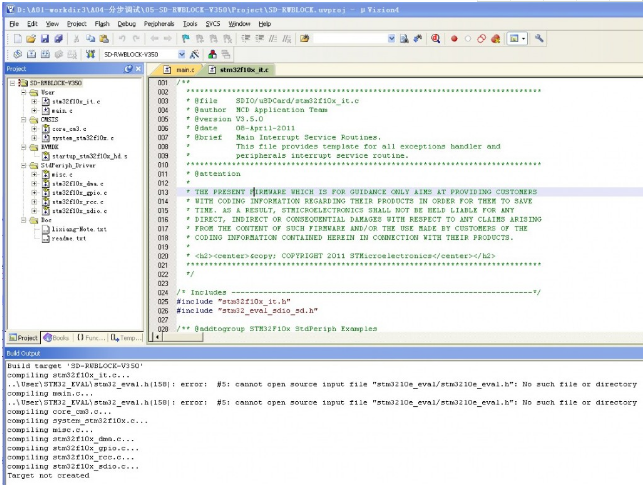
Task: Open the Peripherals menu
Action: point(158,22)
